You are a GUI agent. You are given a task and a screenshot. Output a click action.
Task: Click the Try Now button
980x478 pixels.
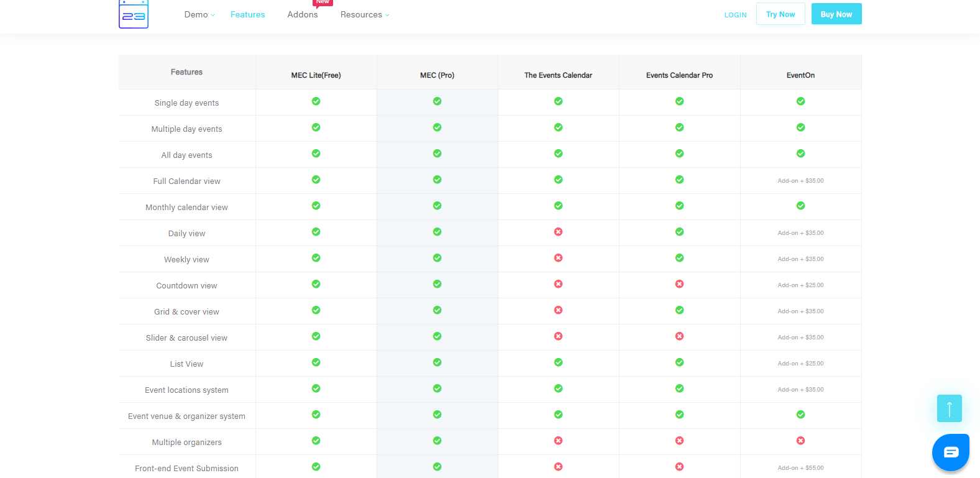click(781, 14)
